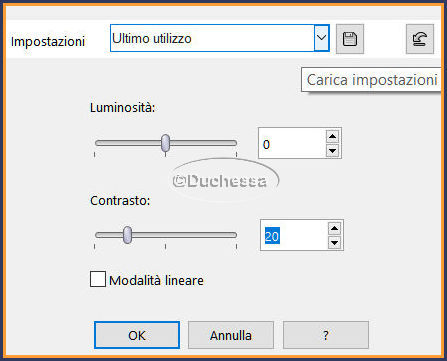Confirm with the OK button
The height and width of the screenshot is (361, 447).
click(x=137, y=335)
